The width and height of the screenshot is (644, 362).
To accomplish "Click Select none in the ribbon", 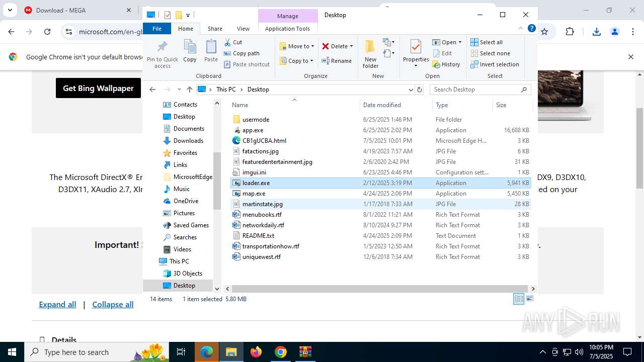I will [x=491, y=53].
